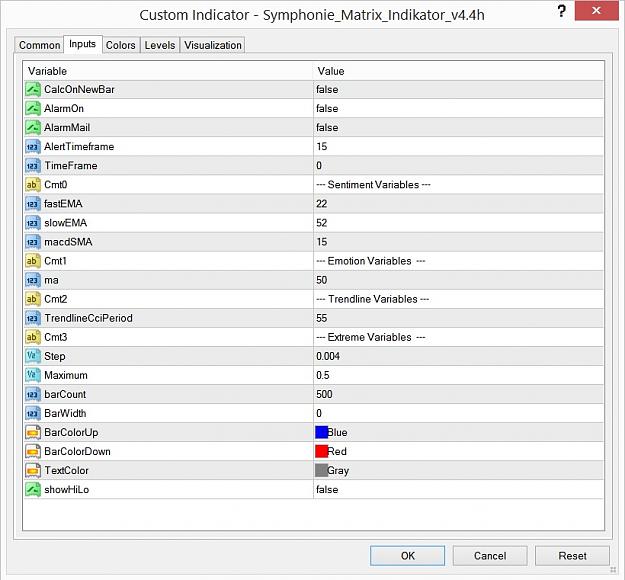This screenshot has width=625, height=580.
Task: Click the blue BarColorUp swatch
Action: [x=321, y=433]
